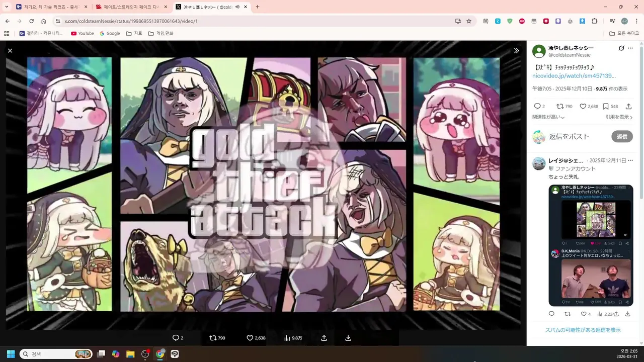Download media from レイジ's reply
The height and width of the screenshot is (362, 644).
pyautogui.click(x=627, y=314)
